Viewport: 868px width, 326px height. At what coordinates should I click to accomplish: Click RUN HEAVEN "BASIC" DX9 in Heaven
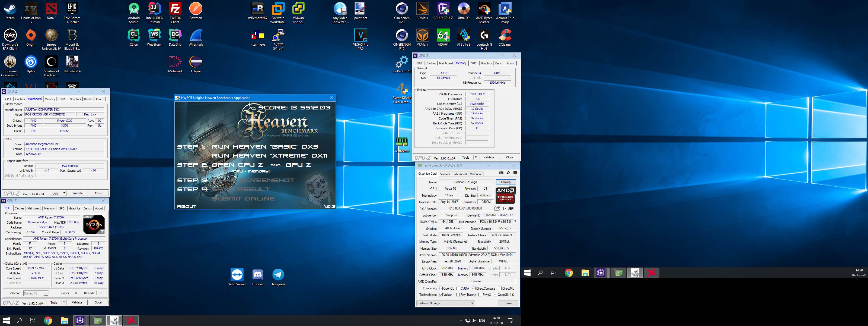pyautogui.click(x=265, y=146)
